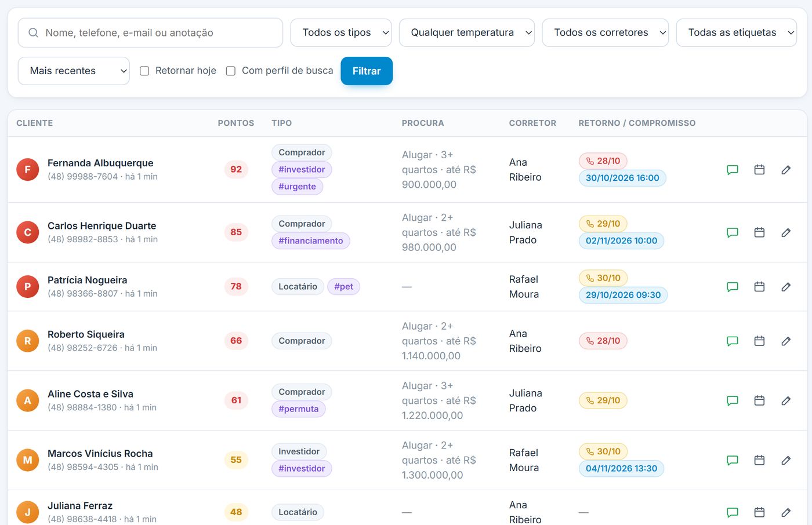
Task: Open chat icon for Marcos Vinícius Rocha
Action: click(x=733, y=460)
